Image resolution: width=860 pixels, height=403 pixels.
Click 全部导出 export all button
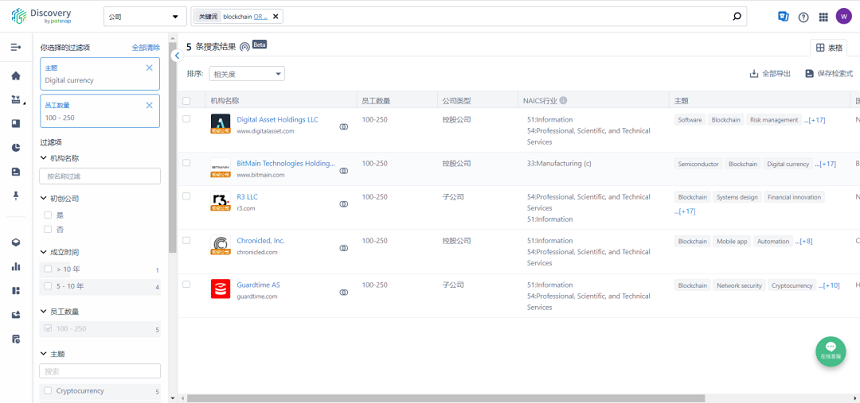pos(770,74)
